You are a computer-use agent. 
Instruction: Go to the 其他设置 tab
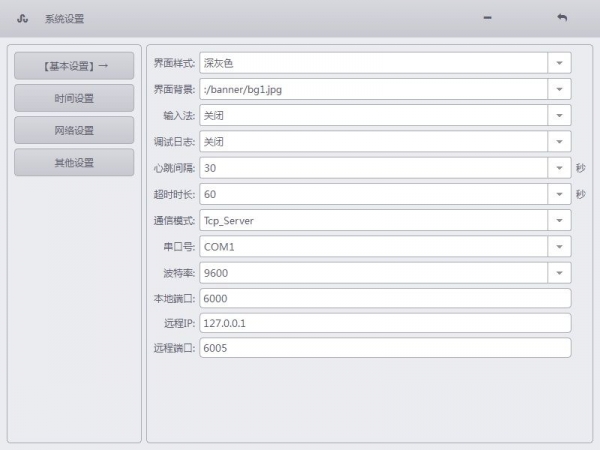pyautogui.click(x=74, y=162)
